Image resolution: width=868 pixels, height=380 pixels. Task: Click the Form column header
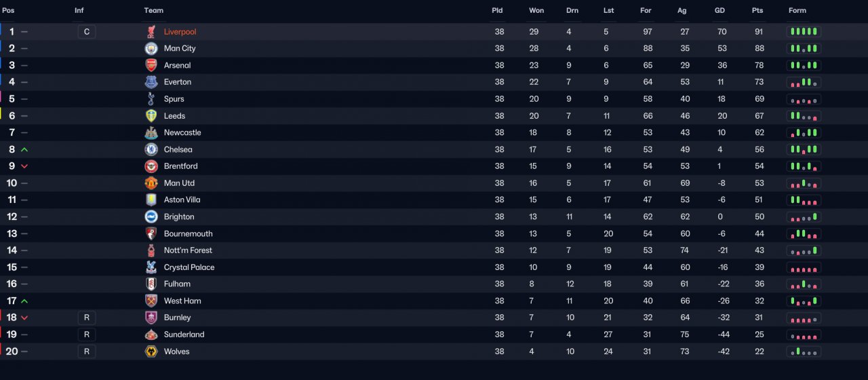tap(797, 10)
